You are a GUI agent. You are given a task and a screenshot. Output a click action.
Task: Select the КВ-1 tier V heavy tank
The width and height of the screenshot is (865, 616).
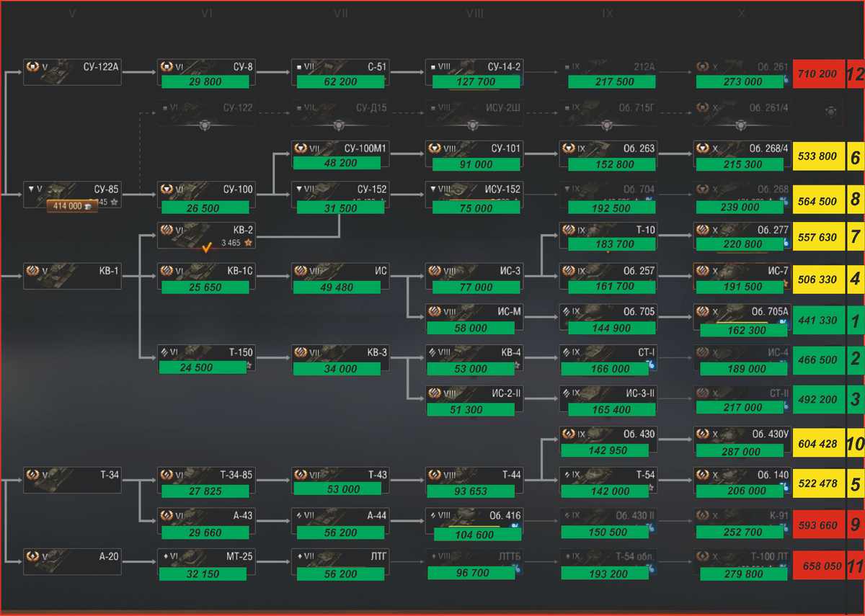click(72, 276)
